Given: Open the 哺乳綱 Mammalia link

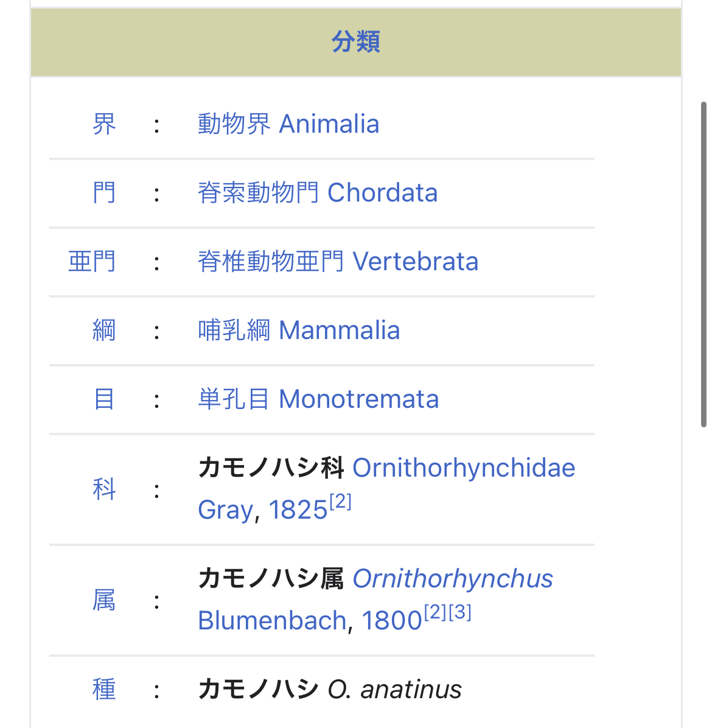Looking at the screenshot, I should pos(299,331).
